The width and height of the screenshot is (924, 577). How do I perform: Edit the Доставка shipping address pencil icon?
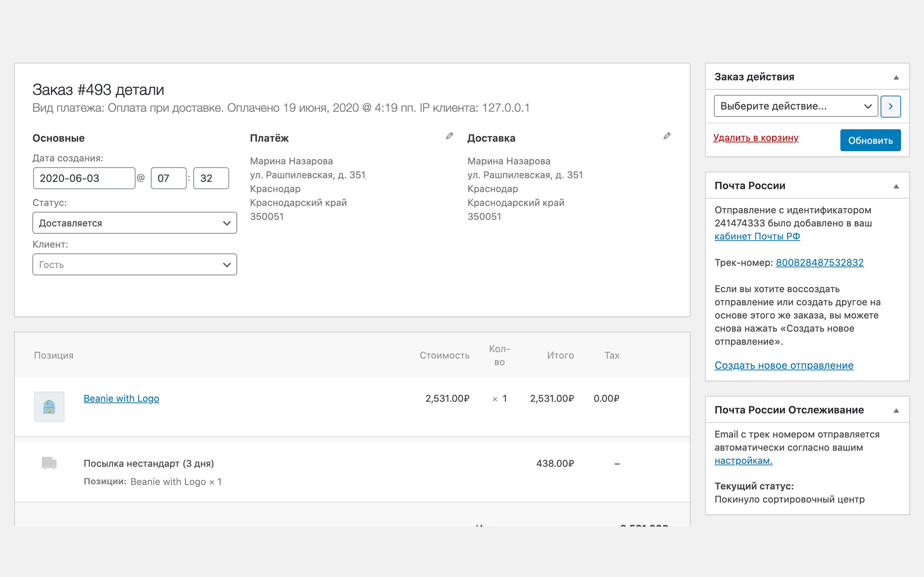tap(667, 136)
